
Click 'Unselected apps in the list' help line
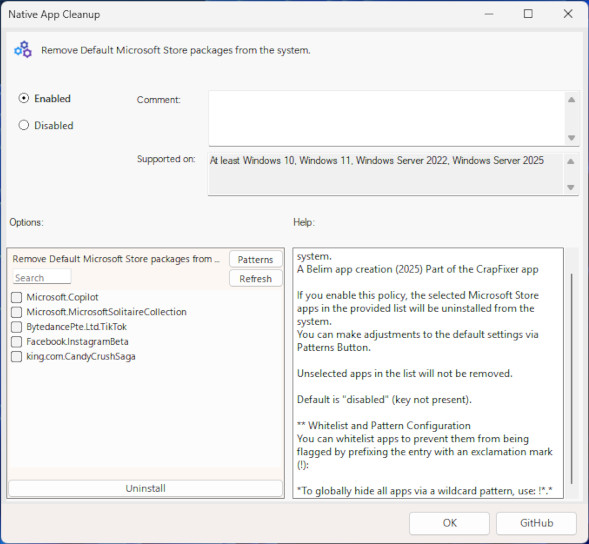coord(405,373)
